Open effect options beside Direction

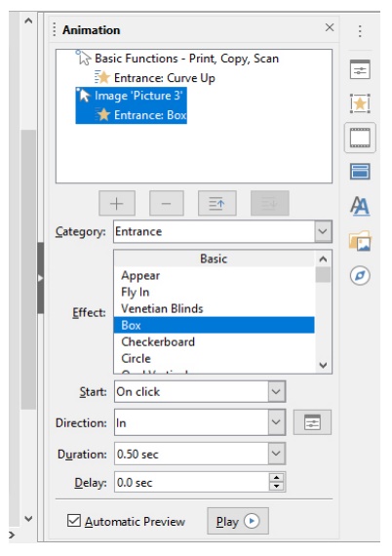(312, 422)
